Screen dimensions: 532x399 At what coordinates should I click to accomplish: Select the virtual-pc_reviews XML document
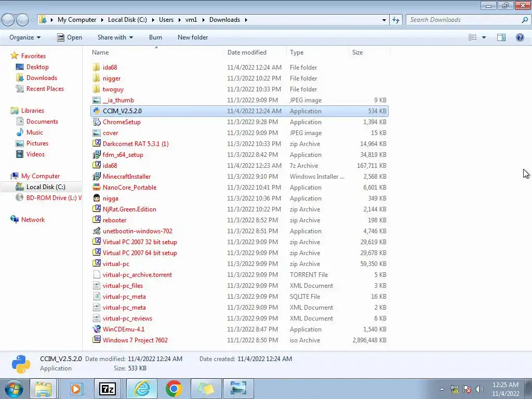point(127,318)
